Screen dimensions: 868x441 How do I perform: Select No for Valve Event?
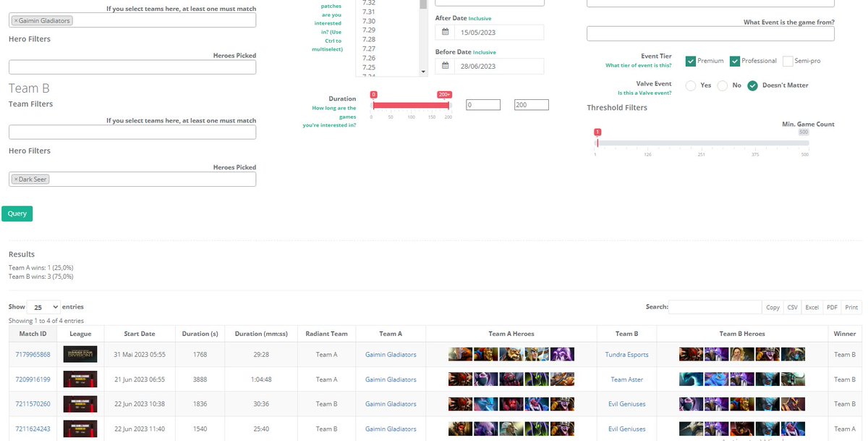722,85
